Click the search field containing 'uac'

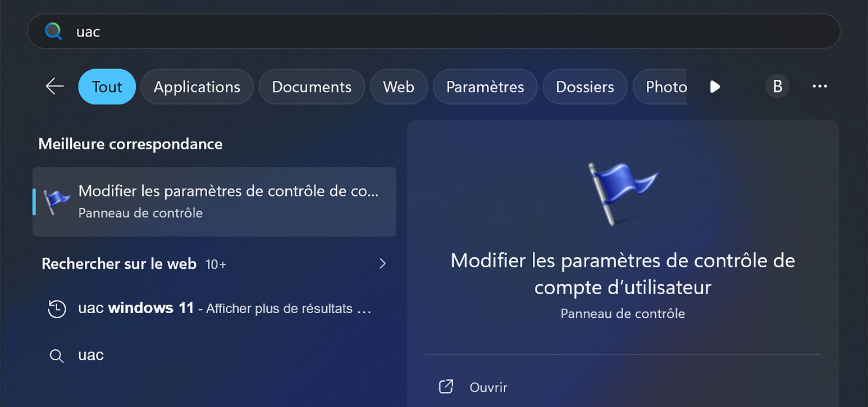pos(433,31)
